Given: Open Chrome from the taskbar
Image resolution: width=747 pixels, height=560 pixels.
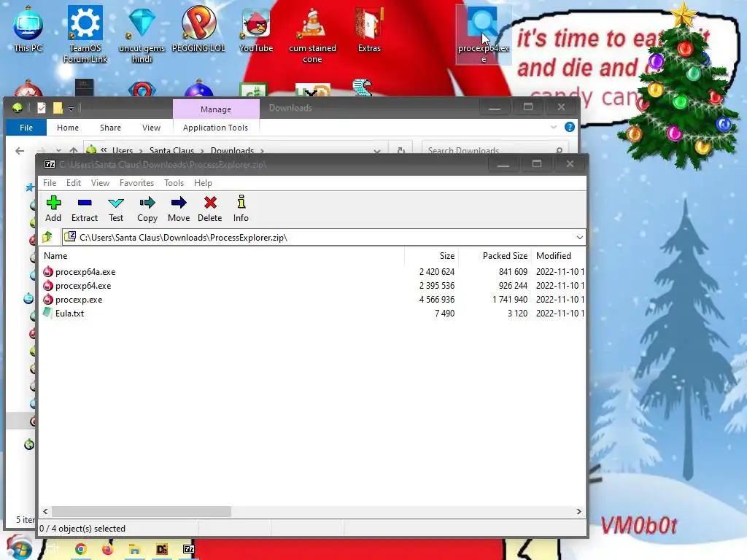Looking at the screenshot, I should (80, 549).
